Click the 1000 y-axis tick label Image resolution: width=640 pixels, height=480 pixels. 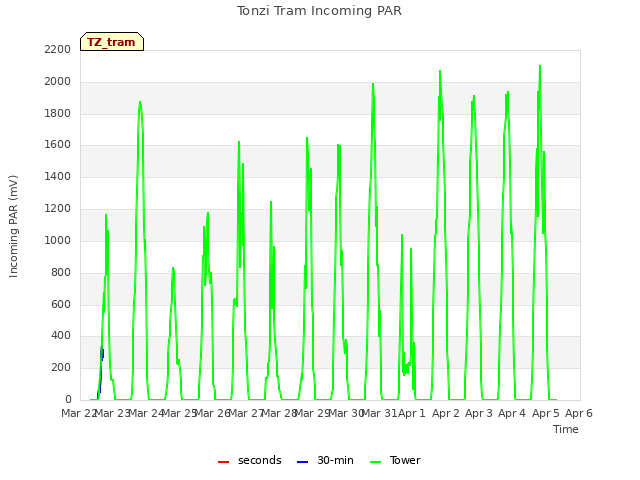pyautogui.click(x=58, y=240)
